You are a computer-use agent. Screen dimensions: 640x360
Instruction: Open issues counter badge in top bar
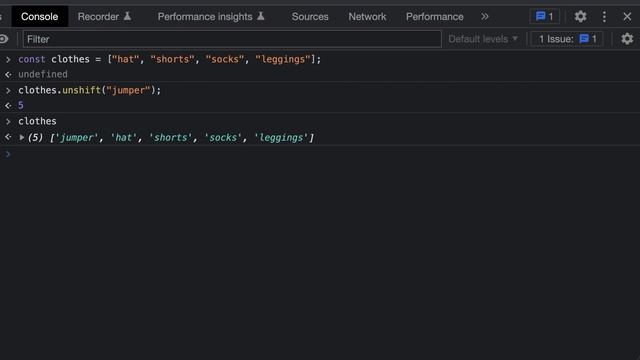pyautogui.click(x=544, y=16)
